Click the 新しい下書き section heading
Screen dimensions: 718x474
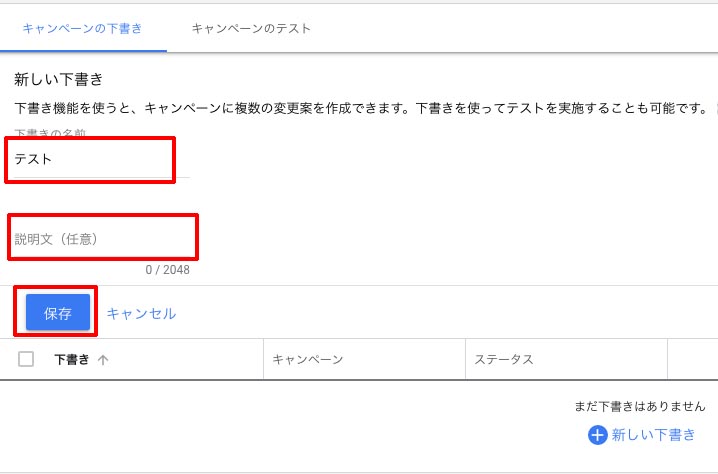(x=59, y=80)
